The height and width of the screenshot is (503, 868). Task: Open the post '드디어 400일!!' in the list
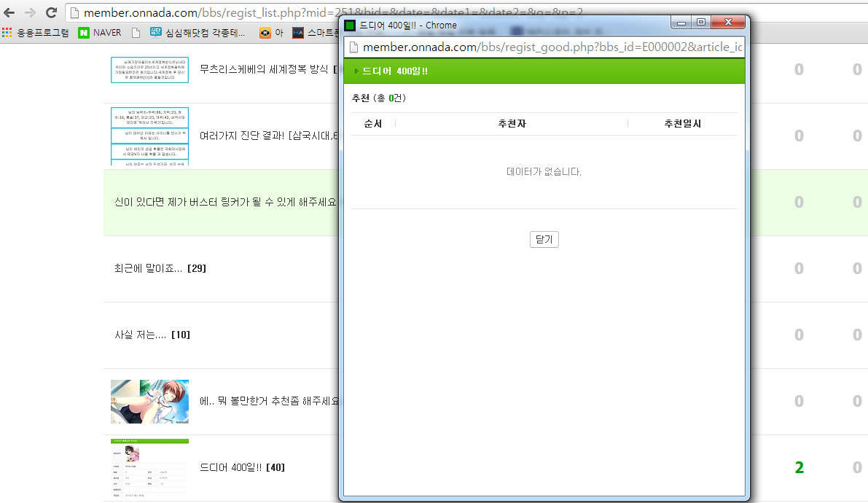(230, 467)
